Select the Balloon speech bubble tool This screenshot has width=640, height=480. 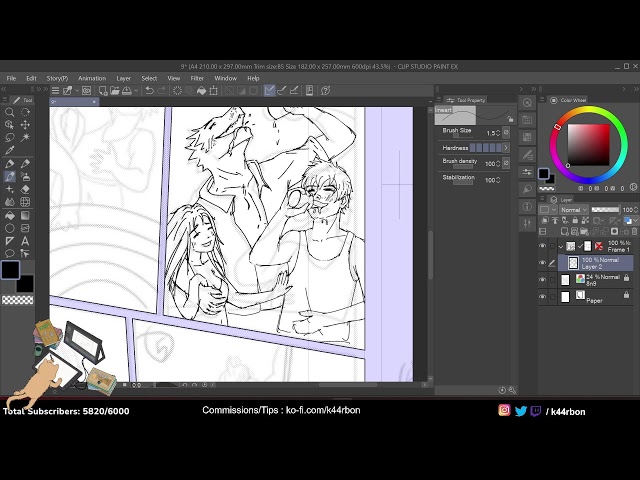(x=9, y=253)
